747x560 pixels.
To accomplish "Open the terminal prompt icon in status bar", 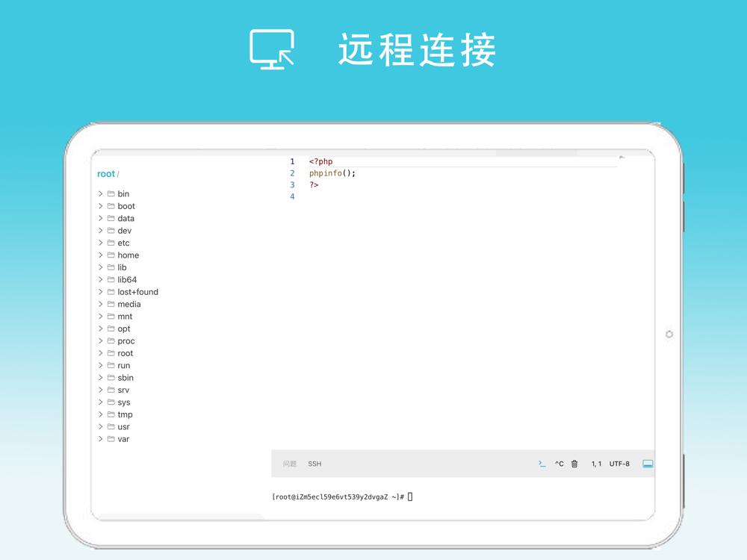I will (x=542, y=464).
